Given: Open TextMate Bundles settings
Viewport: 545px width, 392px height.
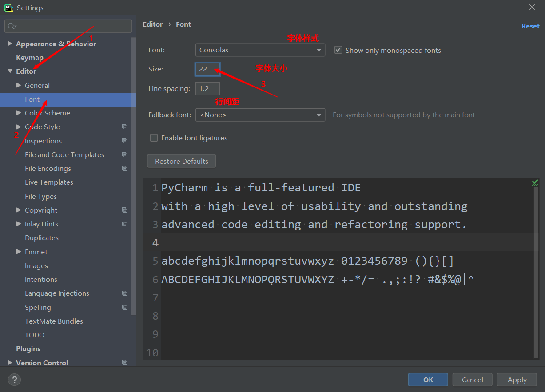Looking at the screenshot, I should coord(54,321).
